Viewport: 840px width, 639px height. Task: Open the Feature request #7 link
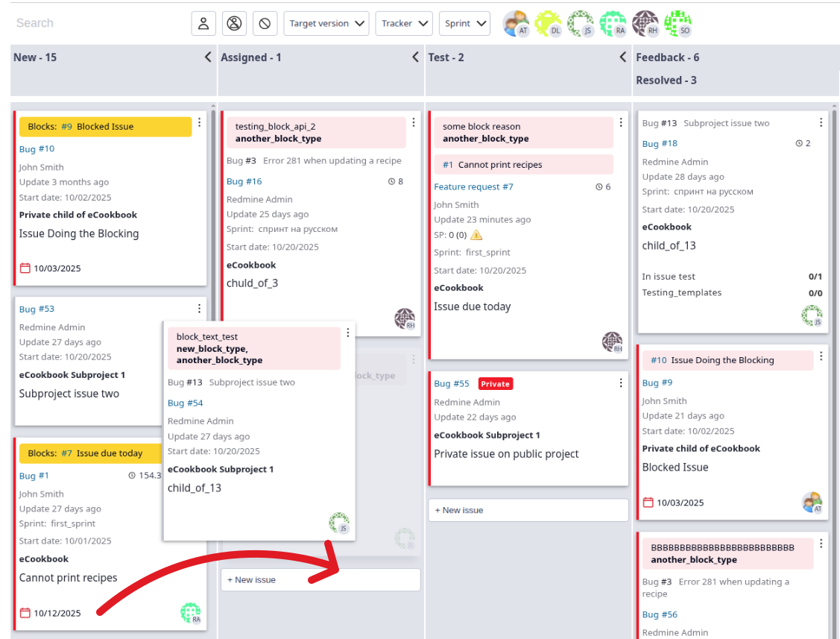click(x=473, y=187)
